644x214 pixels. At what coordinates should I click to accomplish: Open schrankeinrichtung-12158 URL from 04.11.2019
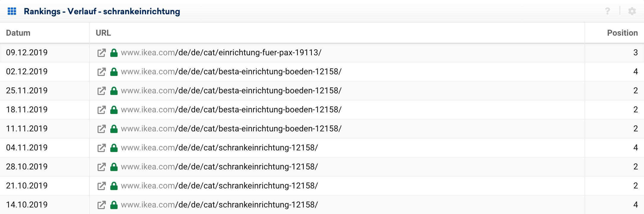click(219, 148)
